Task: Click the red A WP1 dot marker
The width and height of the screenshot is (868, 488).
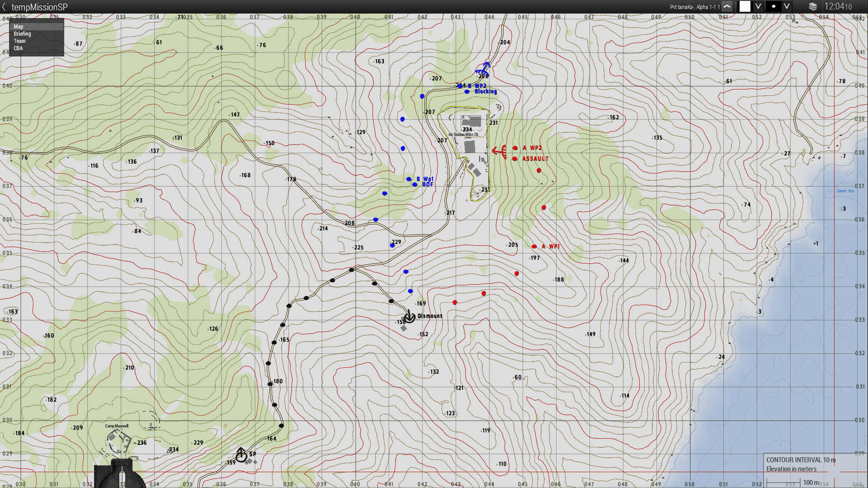Action: [x=534, y=247]
